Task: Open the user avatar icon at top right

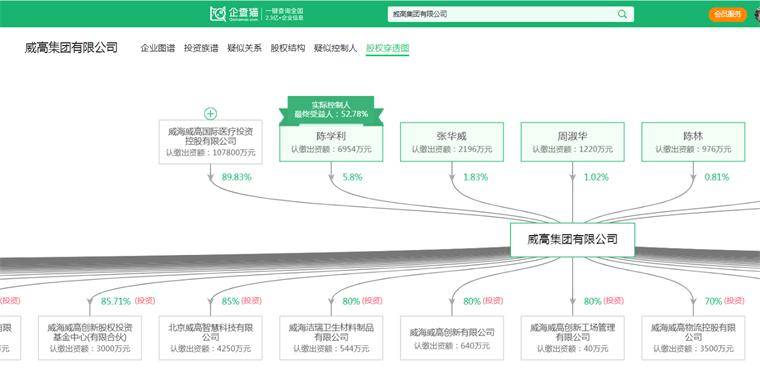Action: [x=757, y=14]
